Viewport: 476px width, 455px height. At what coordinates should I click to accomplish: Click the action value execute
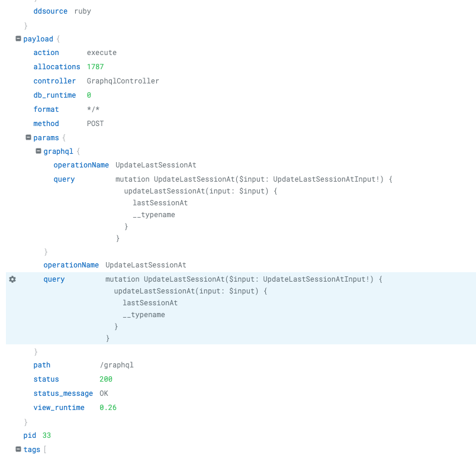(x=102, y=53)
